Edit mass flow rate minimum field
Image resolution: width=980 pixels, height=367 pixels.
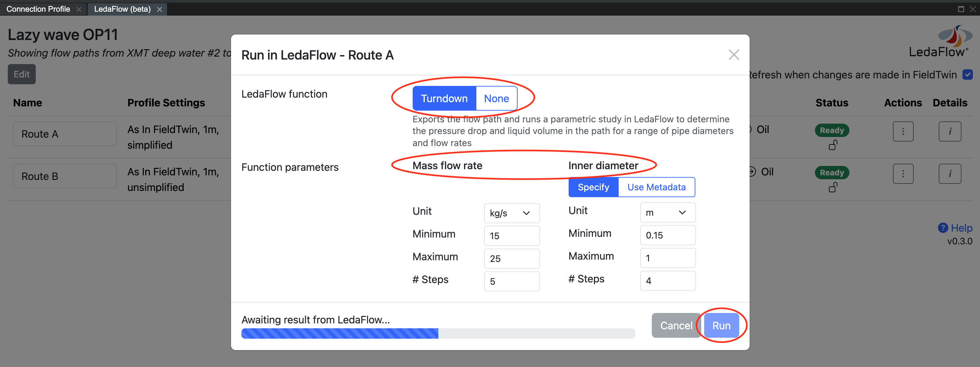512,236
